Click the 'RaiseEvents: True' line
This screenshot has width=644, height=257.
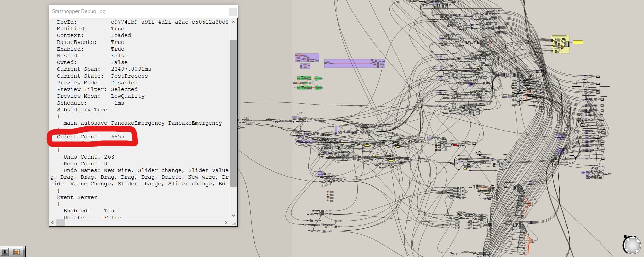tap(90, 42)
